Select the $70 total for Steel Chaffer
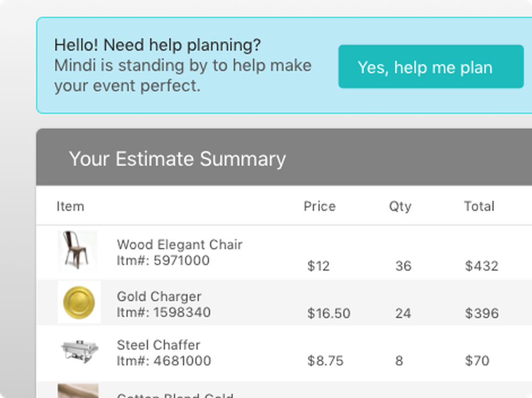The height and width of the screenshot is (398, 532). pos(478,361)
